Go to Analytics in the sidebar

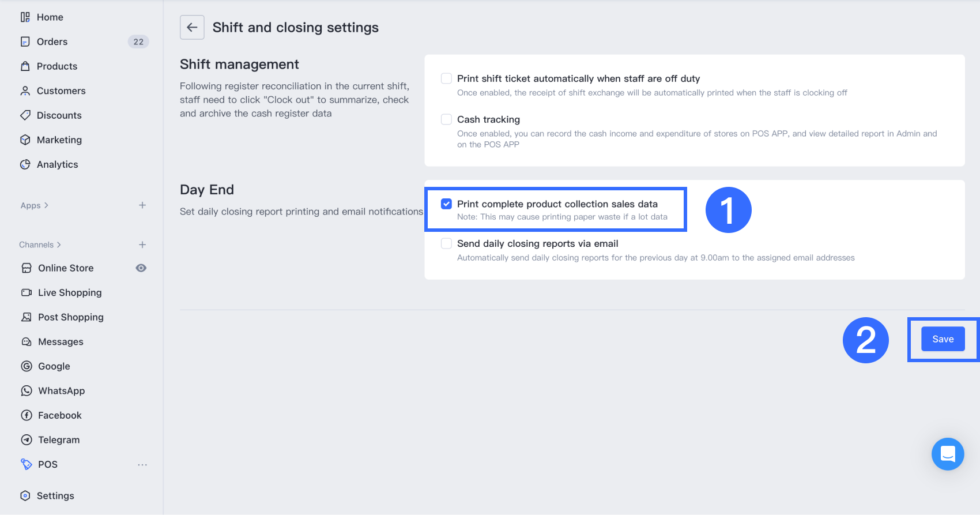(x=57, y=164)
